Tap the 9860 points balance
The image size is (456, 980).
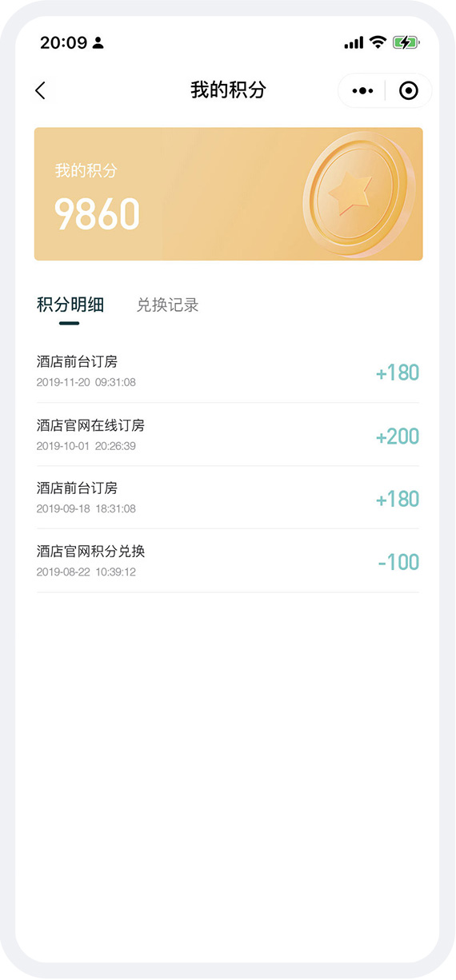[97, 214]
